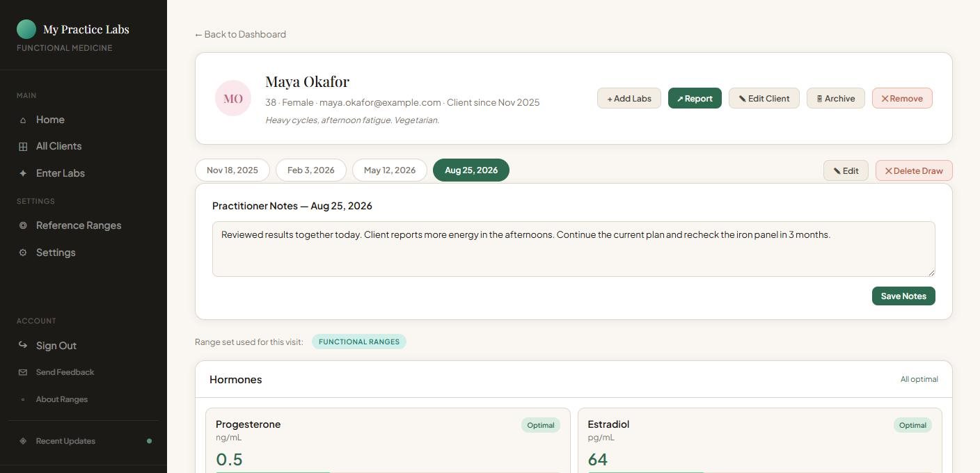Click the Add Labs button

[x=629, y=98]
